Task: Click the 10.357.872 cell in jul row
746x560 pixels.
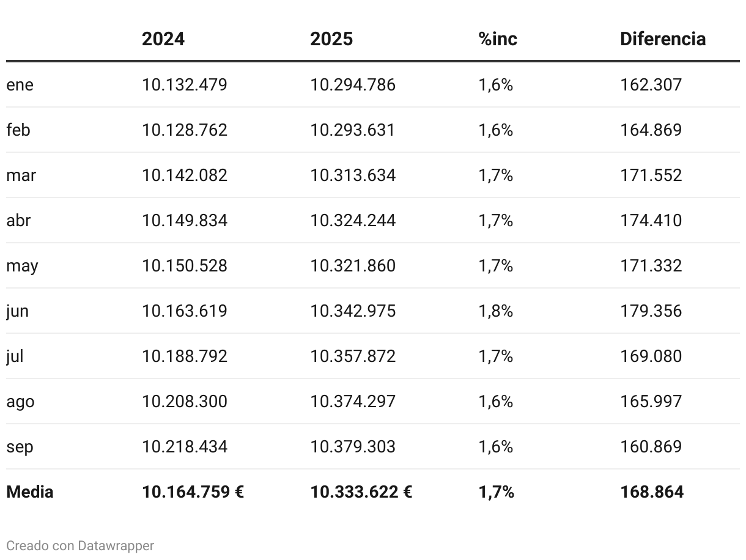Action: click(x=352, y=356)
